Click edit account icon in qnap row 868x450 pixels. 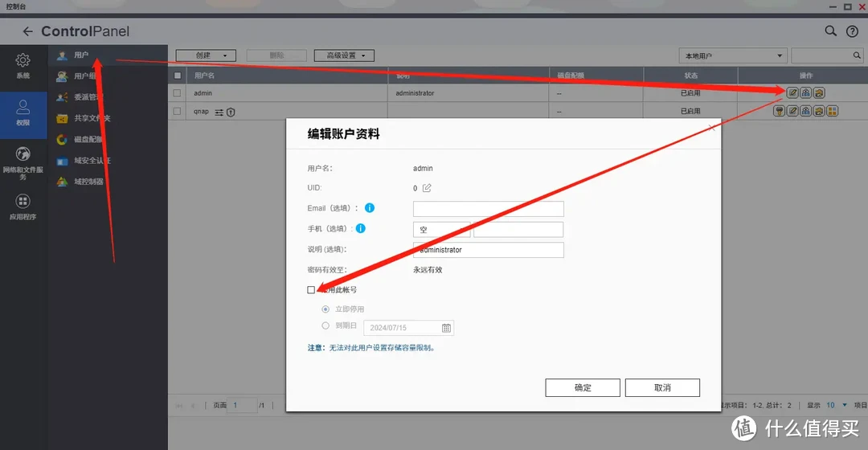tap(792, 111)
